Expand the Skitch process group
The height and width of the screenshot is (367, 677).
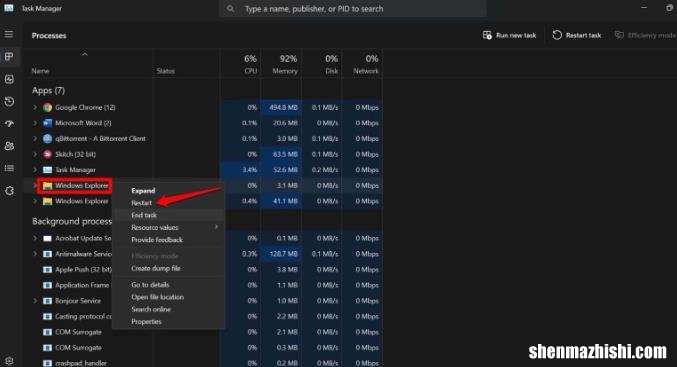pos(35,154)
